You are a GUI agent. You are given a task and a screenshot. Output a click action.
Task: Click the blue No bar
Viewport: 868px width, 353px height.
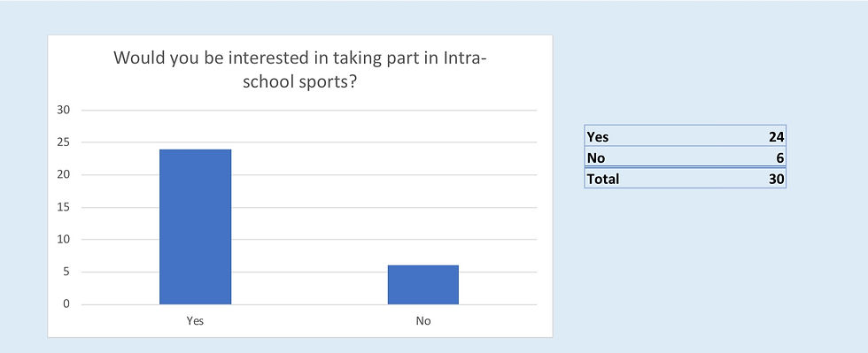(x=423, y=285)
